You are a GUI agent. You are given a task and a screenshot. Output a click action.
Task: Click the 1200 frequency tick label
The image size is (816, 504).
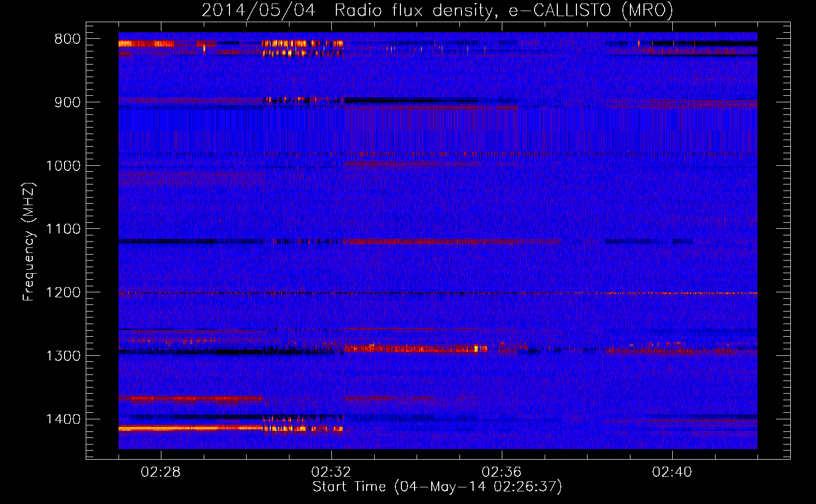(63, 293)
